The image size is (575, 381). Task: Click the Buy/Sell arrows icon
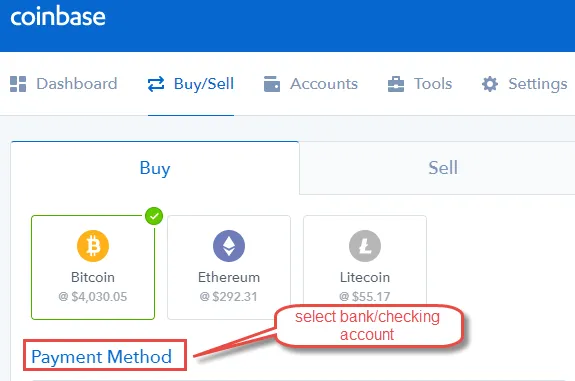[156, 84]
